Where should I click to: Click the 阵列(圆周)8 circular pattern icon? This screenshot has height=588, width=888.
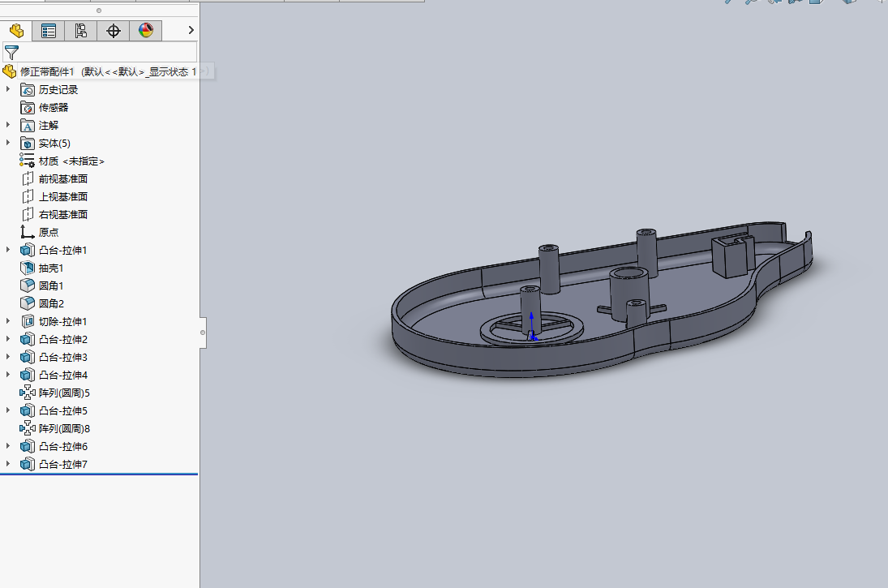tap(28, 428)
